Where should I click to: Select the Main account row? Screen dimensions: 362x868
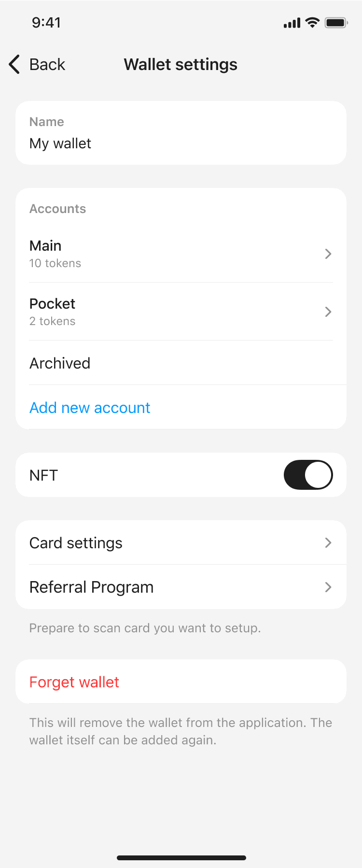tap(181, 254)
